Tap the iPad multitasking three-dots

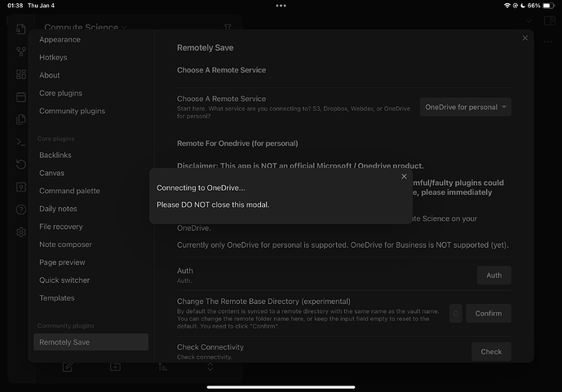(281, 6)
